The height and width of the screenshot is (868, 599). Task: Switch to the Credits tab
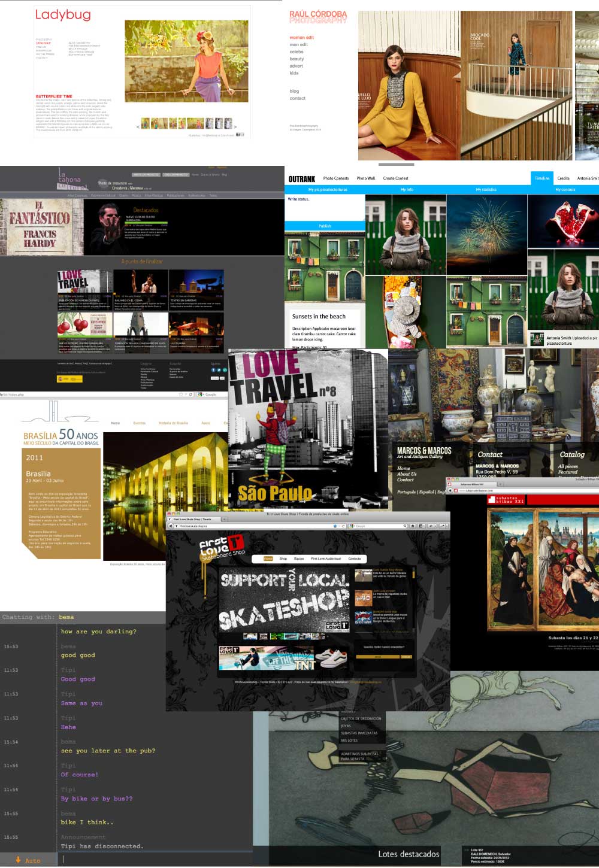tap(564, 178)
